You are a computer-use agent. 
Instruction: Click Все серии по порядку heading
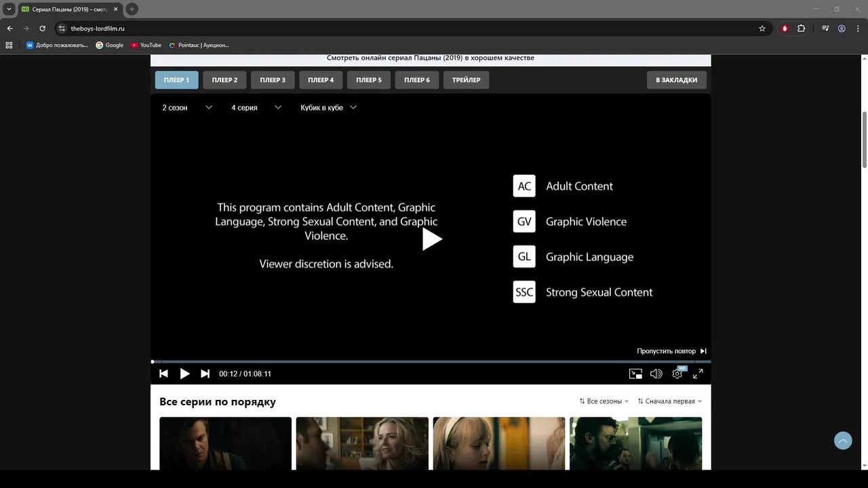(x=218, y=402)
